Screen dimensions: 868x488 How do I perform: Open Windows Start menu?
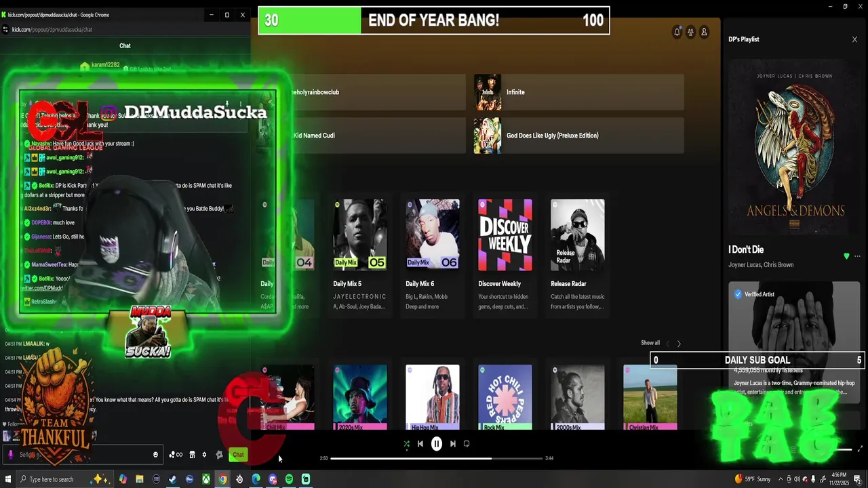click(x=9, y=479)
